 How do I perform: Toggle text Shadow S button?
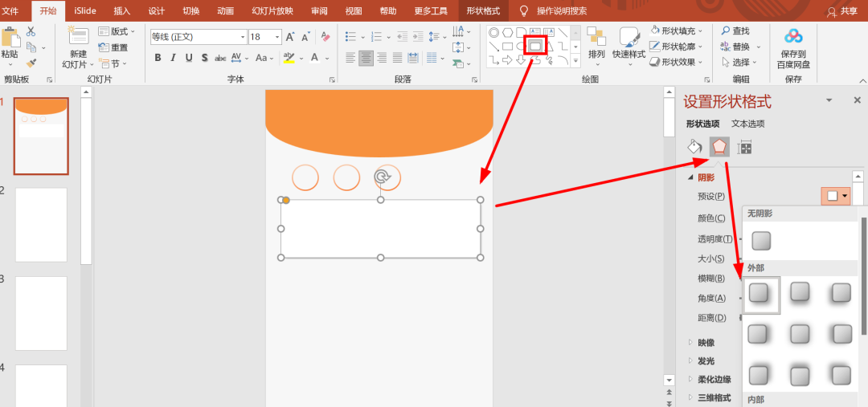204,58
